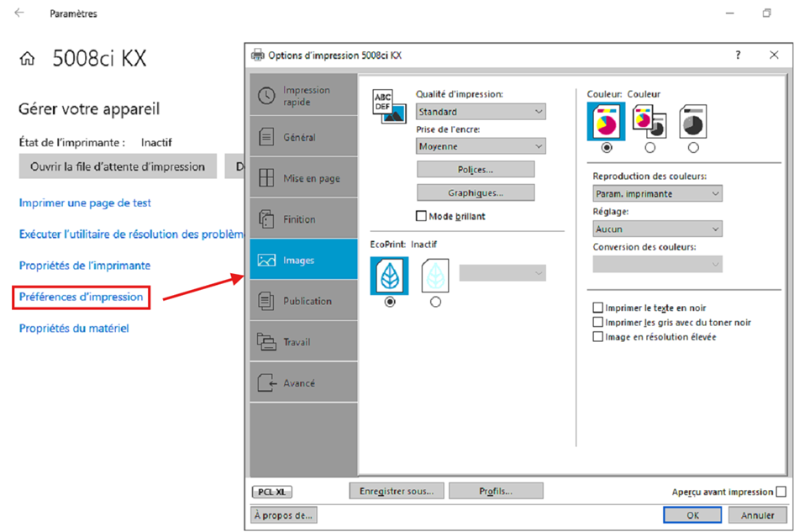
Task: Open Propriétés de l'imprimante link
Action: click(x=85, y=266)
